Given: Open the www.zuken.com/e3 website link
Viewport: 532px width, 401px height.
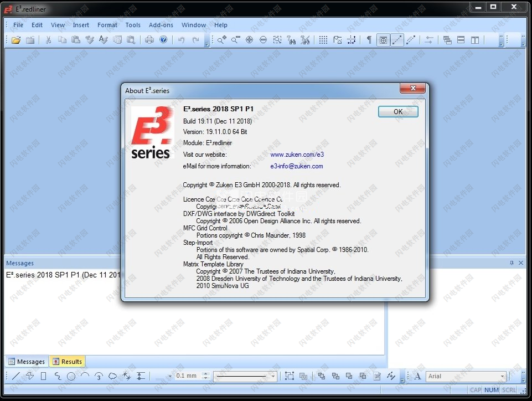Looking at the screenshot, I should pyautogui.click(x=297, y=155).
